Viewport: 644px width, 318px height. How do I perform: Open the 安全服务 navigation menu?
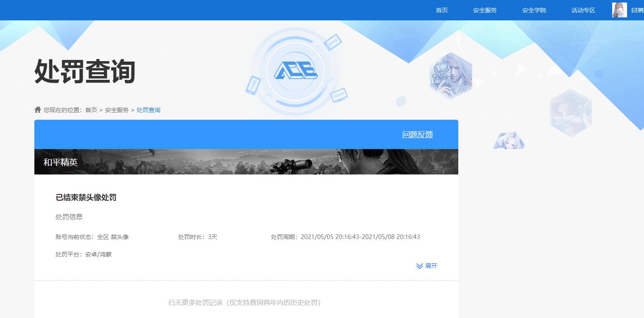pos(485,10)
